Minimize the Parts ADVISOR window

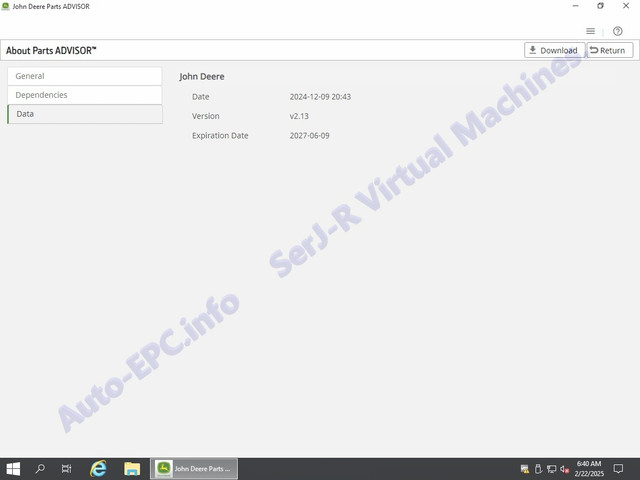(x=576, y=6)
